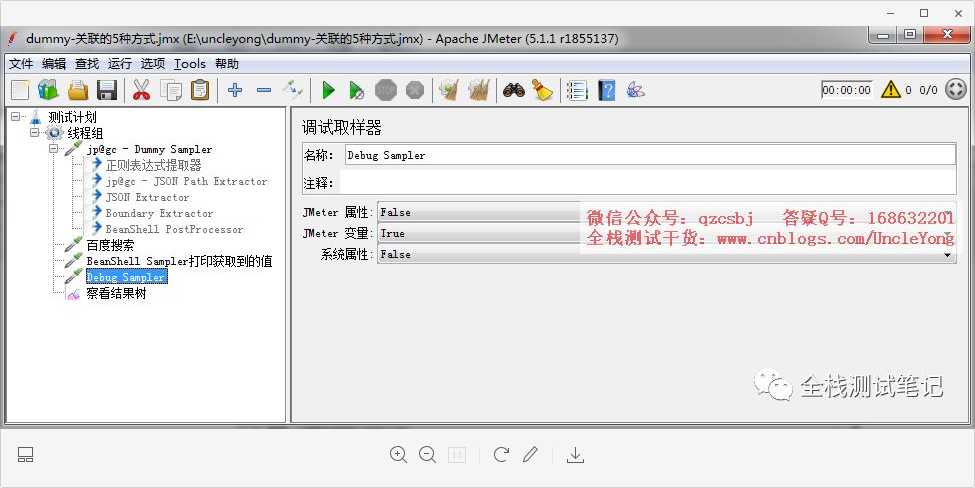The width and height of the screenshot is (975, 488).
Task: Start the test with green play icon
Action: tap(328, 90)
